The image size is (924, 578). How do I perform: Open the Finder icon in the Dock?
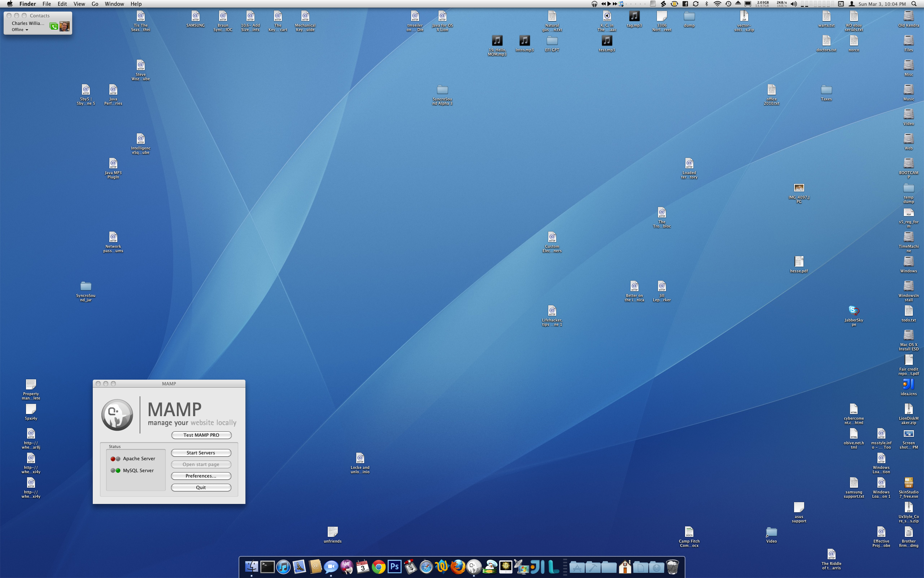point(252,567)
